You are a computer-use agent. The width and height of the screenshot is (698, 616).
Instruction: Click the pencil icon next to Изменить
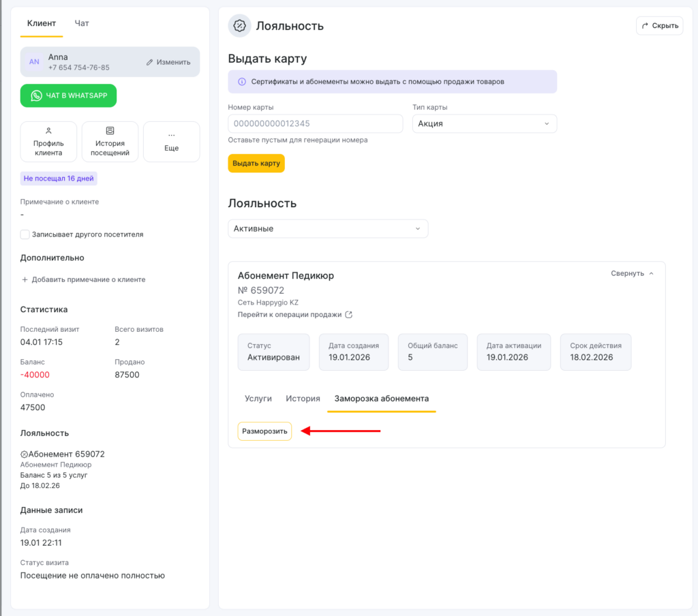pyautogui.click(x=150, y=62)
